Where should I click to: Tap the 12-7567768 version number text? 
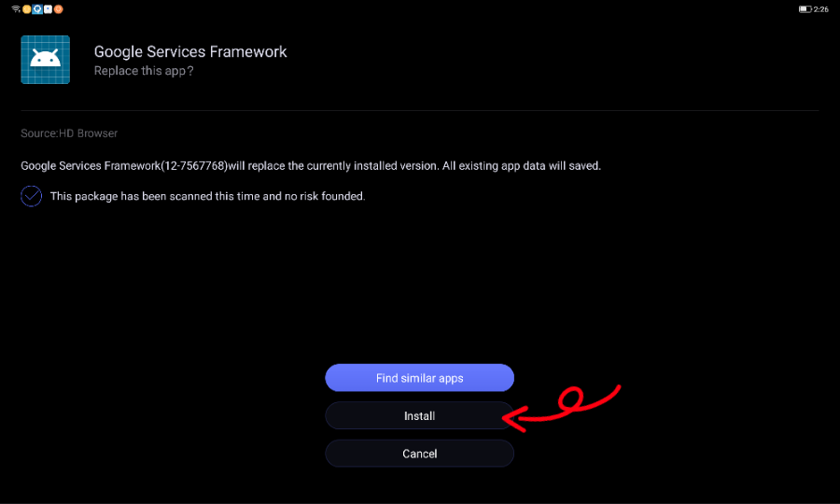[195, 166]
